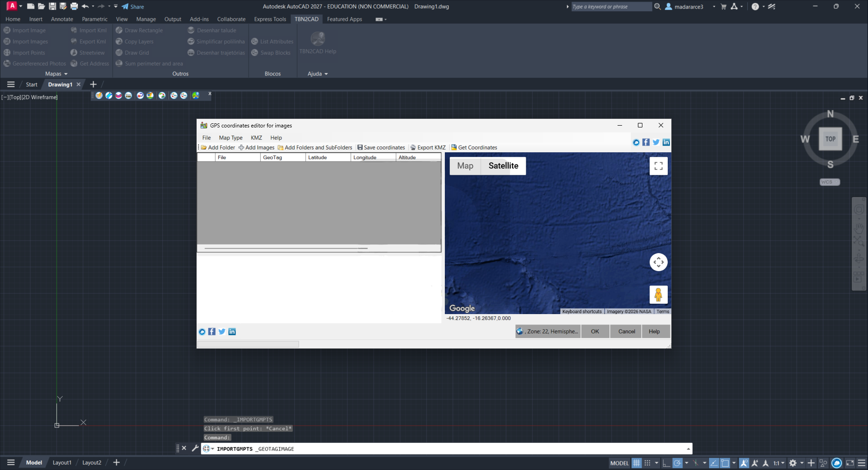Open annotation scale 1:1 dropdown
868x470 pixels.
tap(778, 463)
